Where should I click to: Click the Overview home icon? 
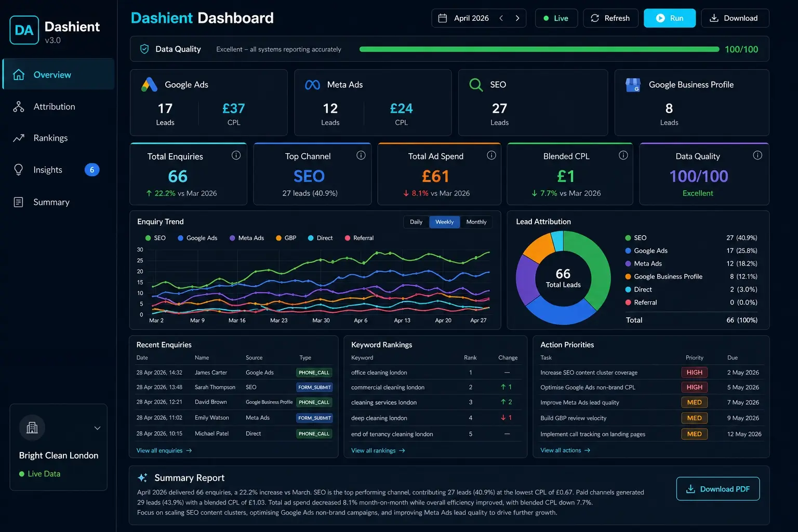click(x=19, y=75)
